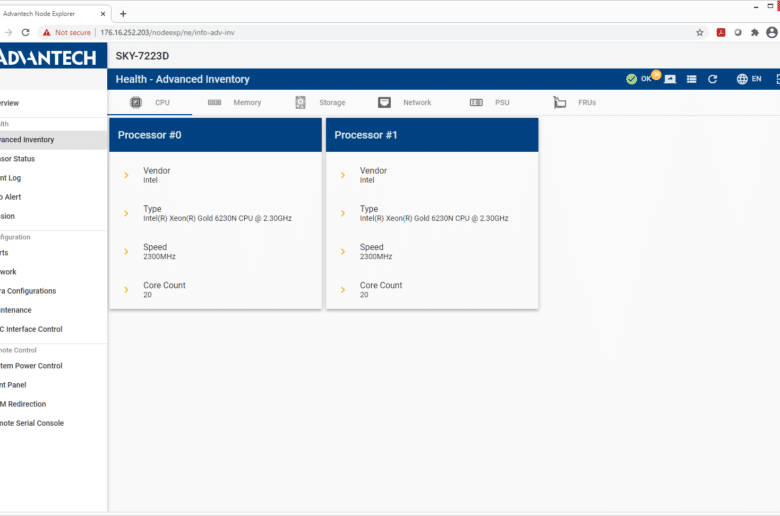Open the Overview sidebar item

pyautogui.click(x=53, y=103)
